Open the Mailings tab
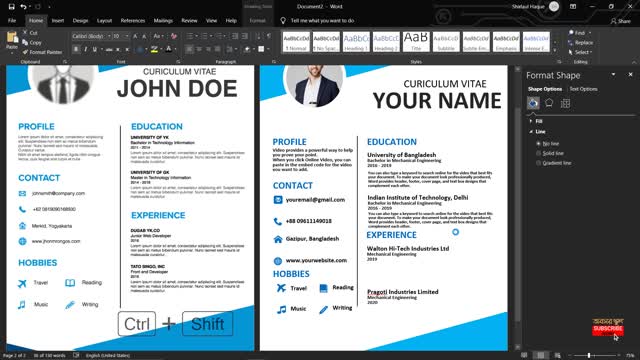The width and height of the screenshot is (640, 360). [163, 20]
